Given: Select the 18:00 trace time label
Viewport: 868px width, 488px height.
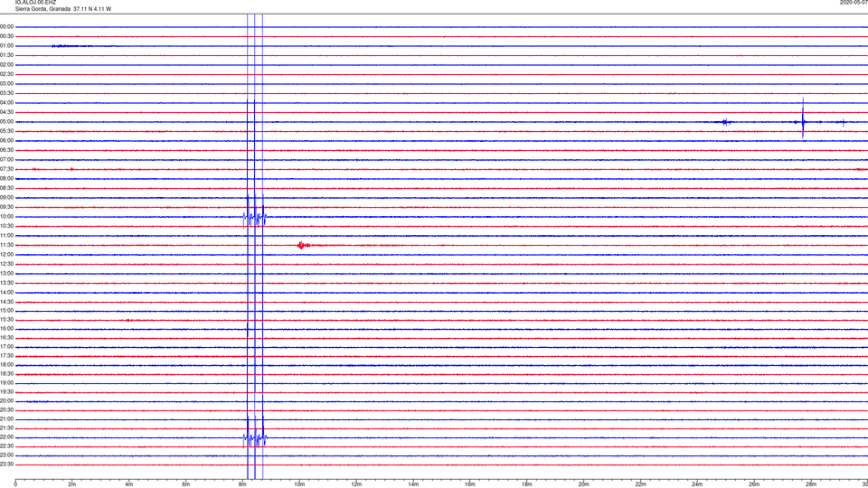Looking at the screenshot, I should click(x=7, y=365).
